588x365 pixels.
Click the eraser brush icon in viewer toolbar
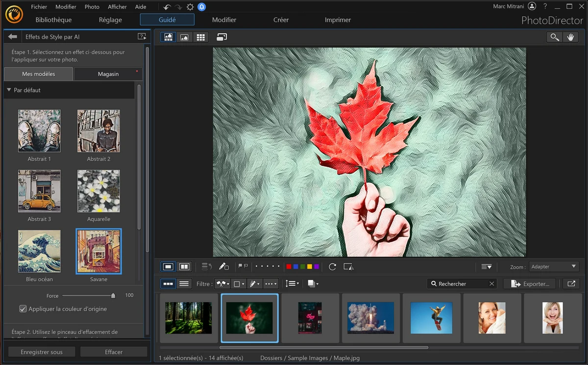point(223,266)
